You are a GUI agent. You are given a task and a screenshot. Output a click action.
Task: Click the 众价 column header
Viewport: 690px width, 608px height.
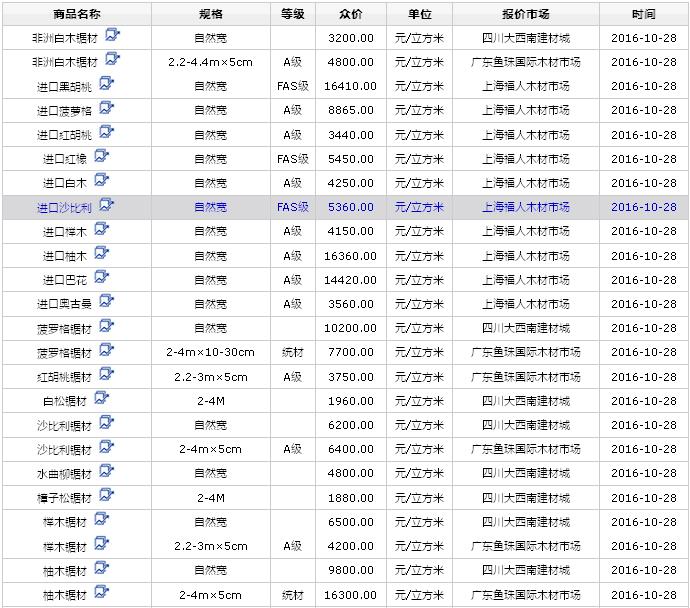[x=351, y=15]
